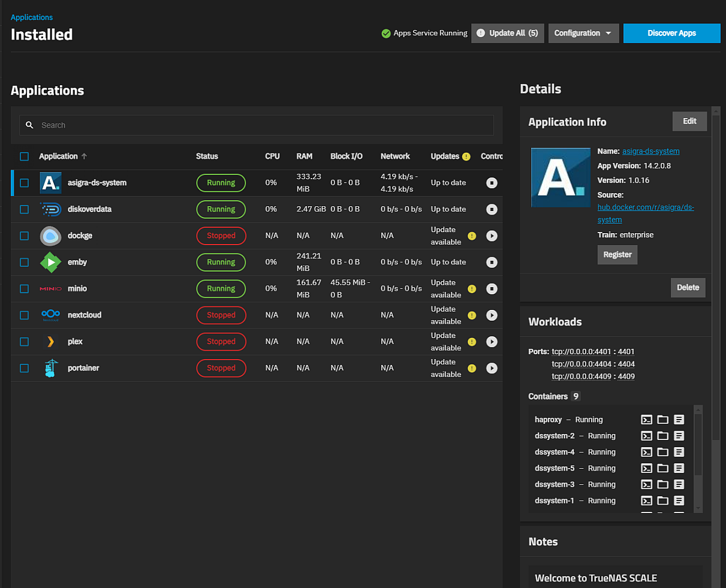Click the yellow update icon for portainer
The image size is (726, 588).
point(472,368)
